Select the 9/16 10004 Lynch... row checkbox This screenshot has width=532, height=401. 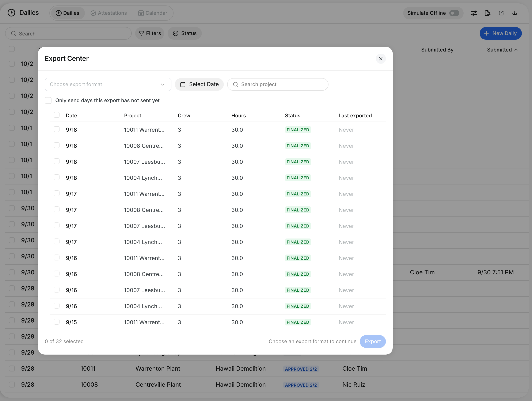tap(57, 306)
